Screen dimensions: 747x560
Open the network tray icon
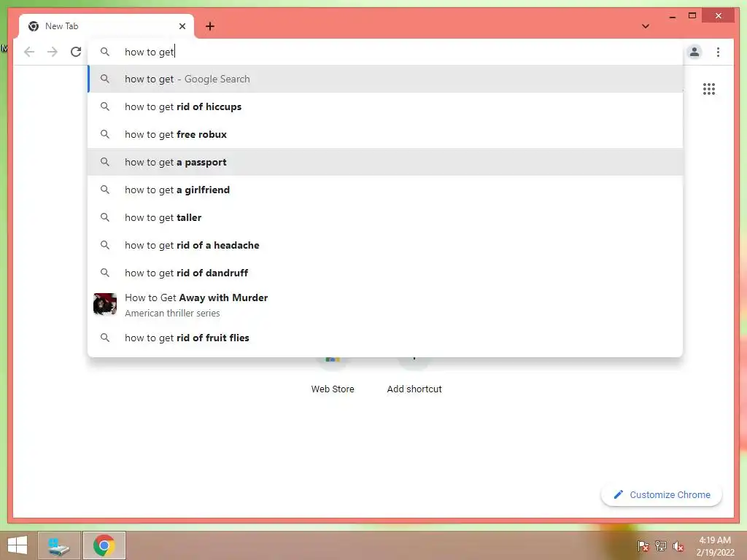point(660,546)
